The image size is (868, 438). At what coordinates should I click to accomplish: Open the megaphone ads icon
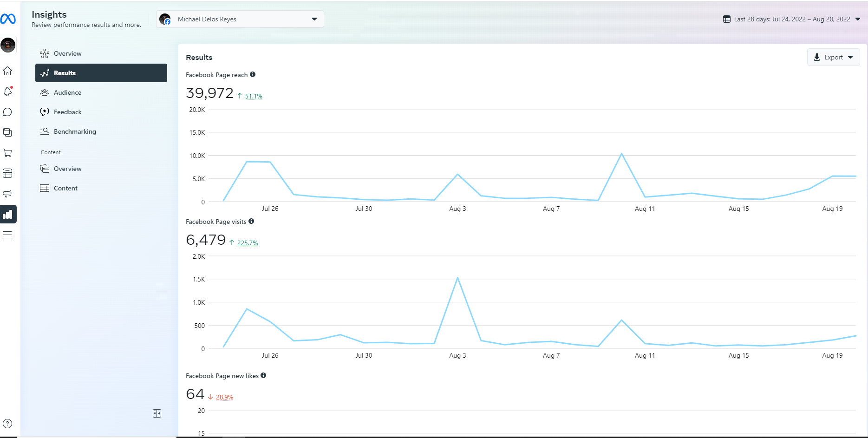(x=7, y=194)
